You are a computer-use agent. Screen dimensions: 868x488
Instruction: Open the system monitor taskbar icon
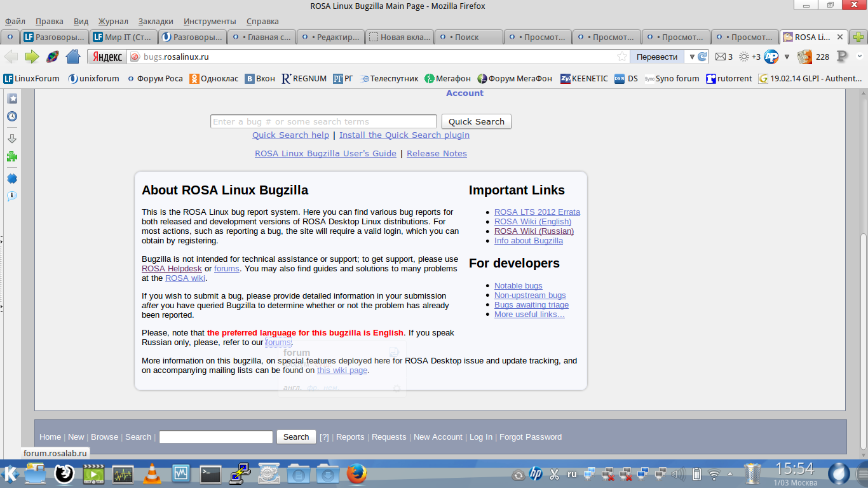123,474
